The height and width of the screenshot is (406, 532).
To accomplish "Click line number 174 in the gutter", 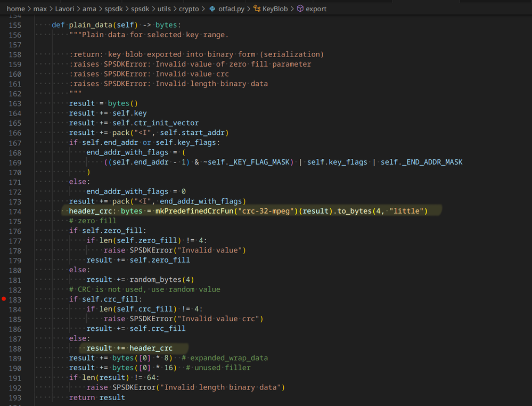I will (15, 212).
